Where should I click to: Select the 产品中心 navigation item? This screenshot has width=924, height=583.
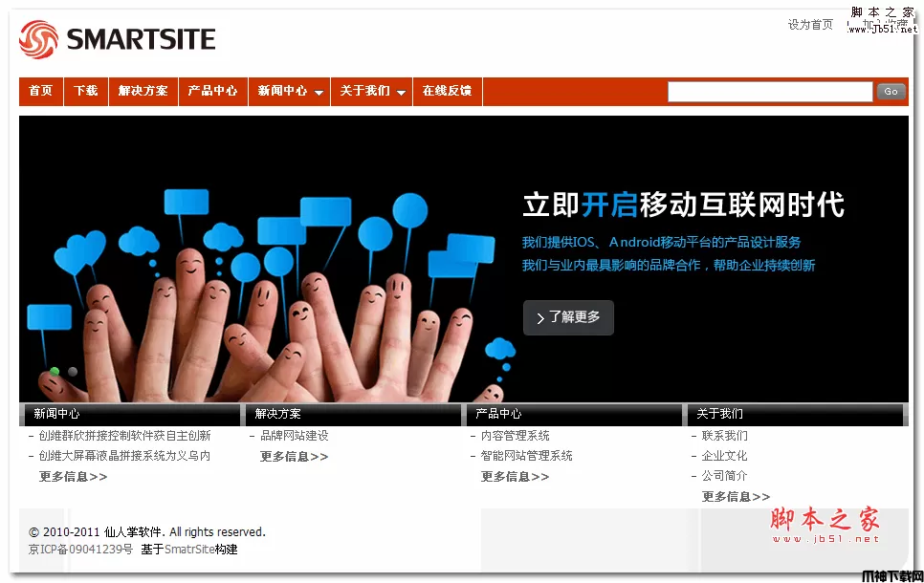point(212,91)
